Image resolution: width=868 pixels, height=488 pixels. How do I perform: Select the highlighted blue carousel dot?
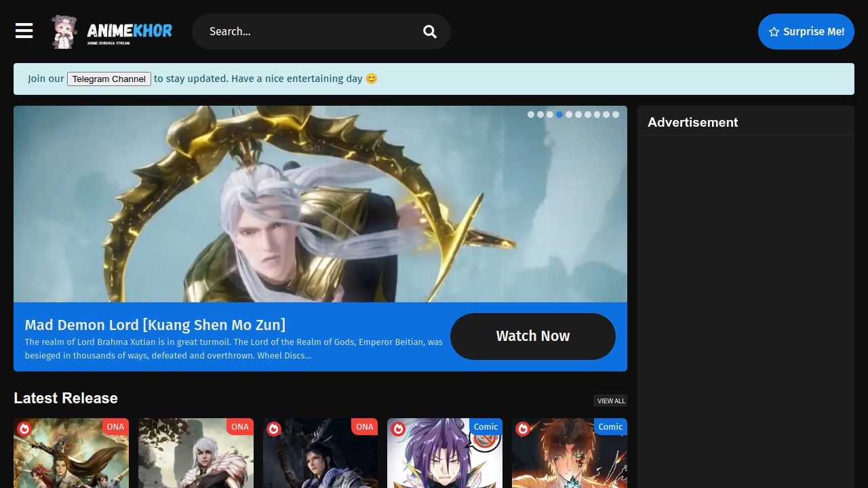coord(559,115)
